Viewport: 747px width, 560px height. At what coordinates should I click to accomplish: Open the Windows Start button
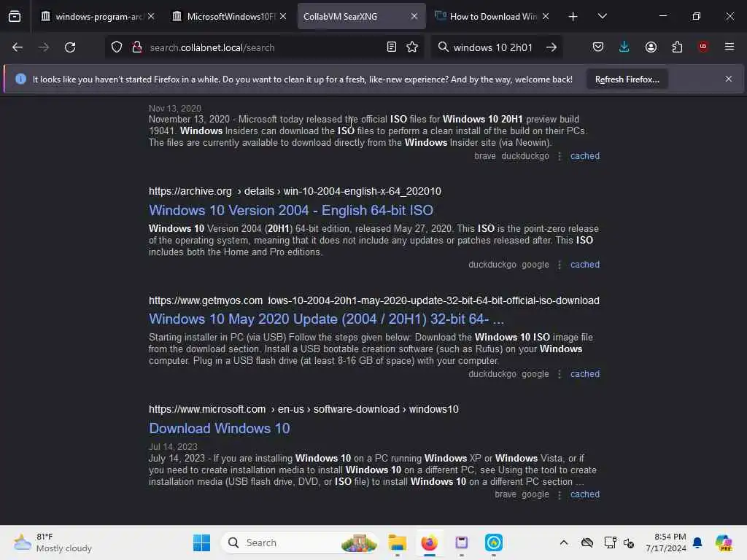tap(201, 542)
